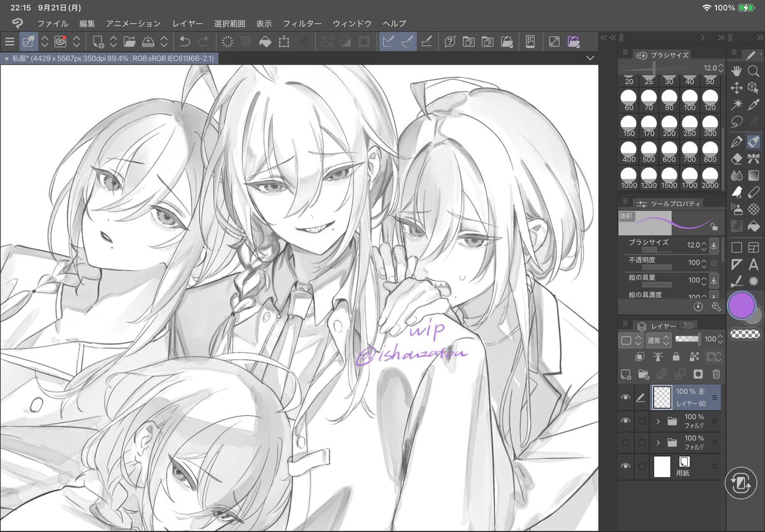The image size is (765, 532).
Task: Select the Move layer tool
Action: 737,88
